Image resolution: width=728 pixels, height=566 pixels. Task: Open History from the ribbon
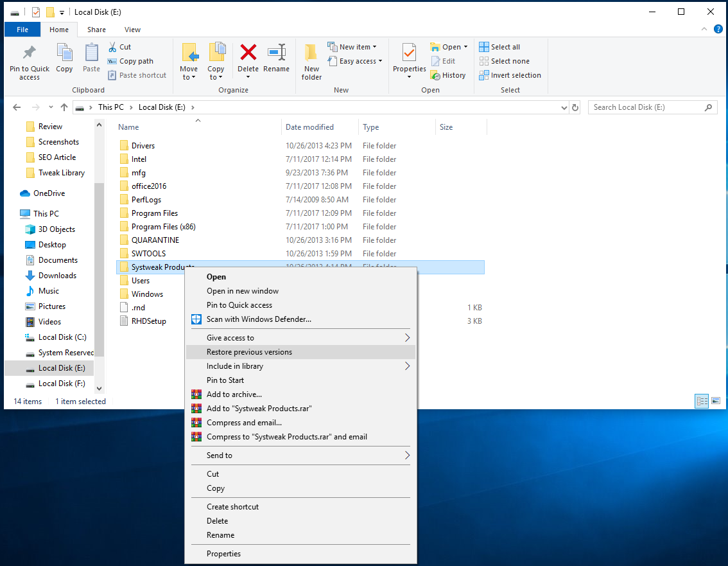click(x=448, y=75)
